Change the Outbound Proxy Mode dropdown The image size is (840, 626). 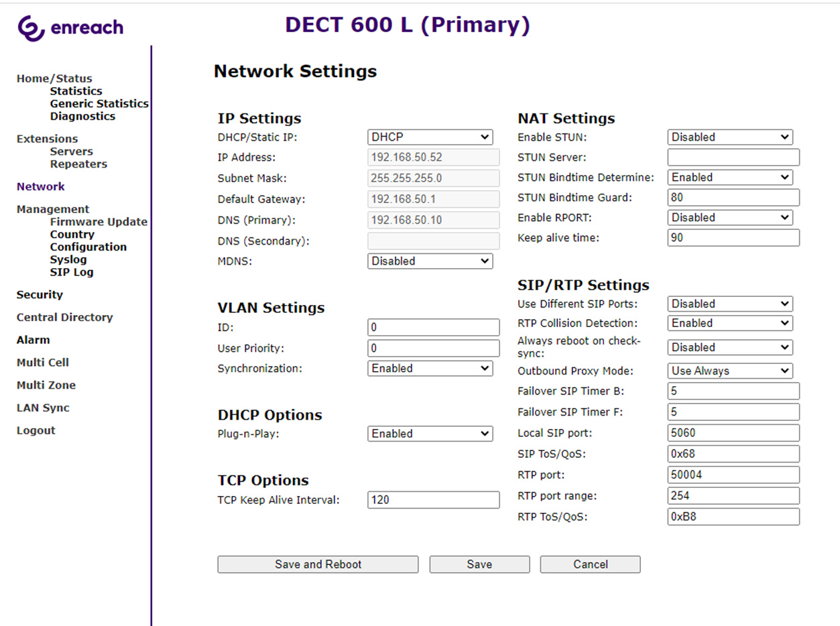pyautogui.click(x=730, y=371)
